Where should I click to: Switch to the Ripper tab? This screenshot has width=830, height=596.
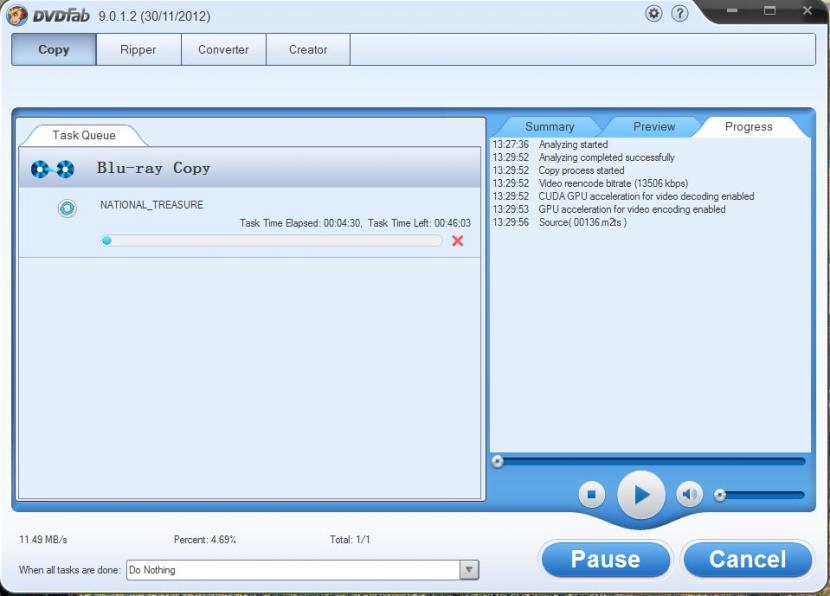click(x=138, y=50)
